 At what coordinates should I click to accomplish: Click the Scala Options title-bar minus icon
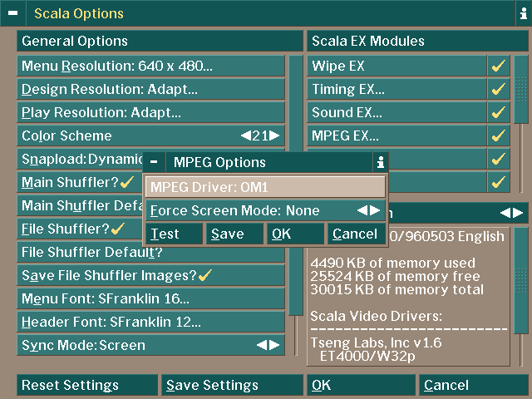point(12,13)
